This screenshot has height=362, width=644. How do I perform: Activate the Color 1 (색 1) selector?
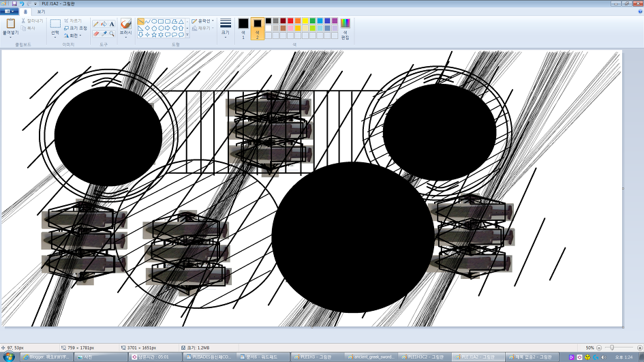pyautogui.click(x=243, y=27)
